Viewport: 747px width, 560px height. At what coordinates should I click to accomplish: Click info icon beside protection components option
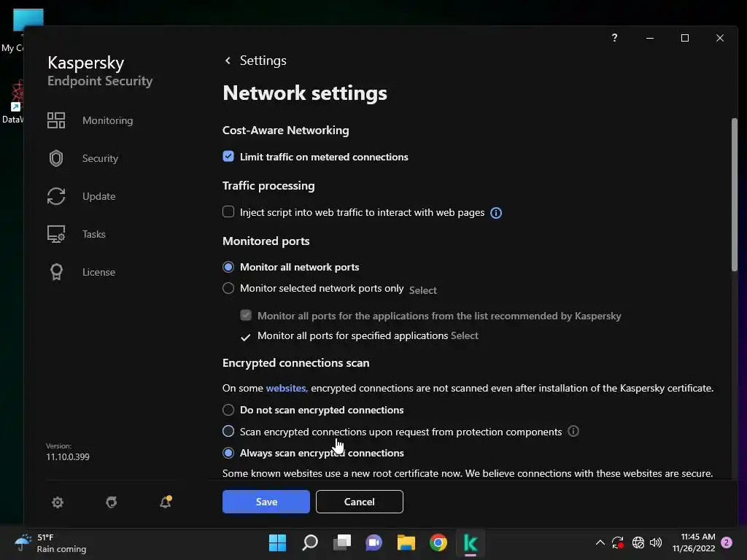tap(573, 431)
